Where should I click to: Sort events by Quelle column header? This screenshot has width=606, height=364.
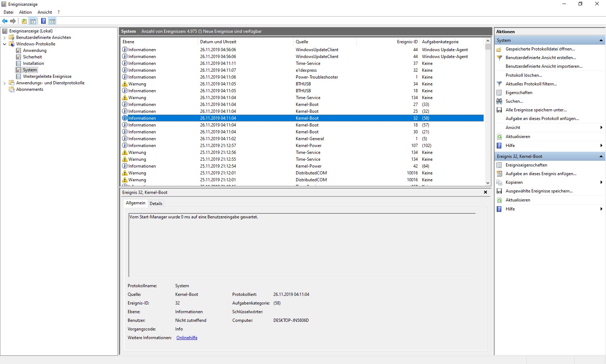coord(325,42)
